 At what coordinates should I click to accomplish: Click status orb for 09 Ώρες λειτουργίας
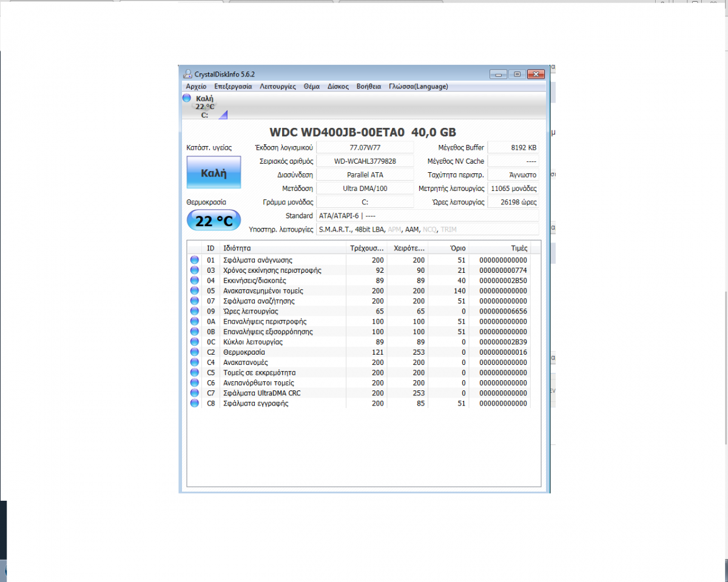[x=195, y=311]
